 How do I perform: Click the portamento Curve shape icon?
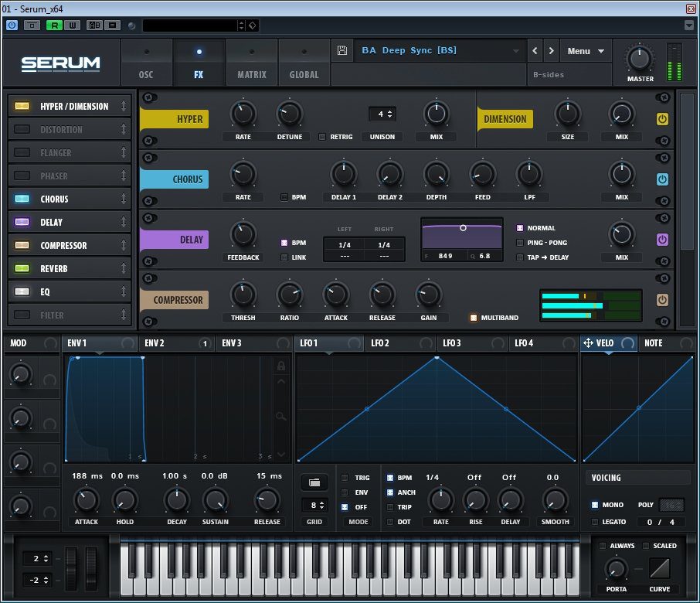coord(659,569)
